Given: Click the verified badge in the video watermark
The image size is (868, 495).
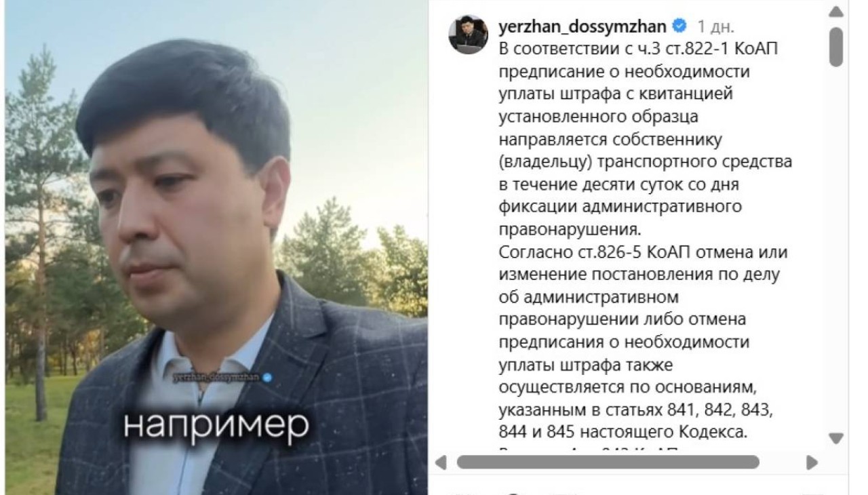Looking at the screenshot, I should pyautogui.click(x=267, y=378).
